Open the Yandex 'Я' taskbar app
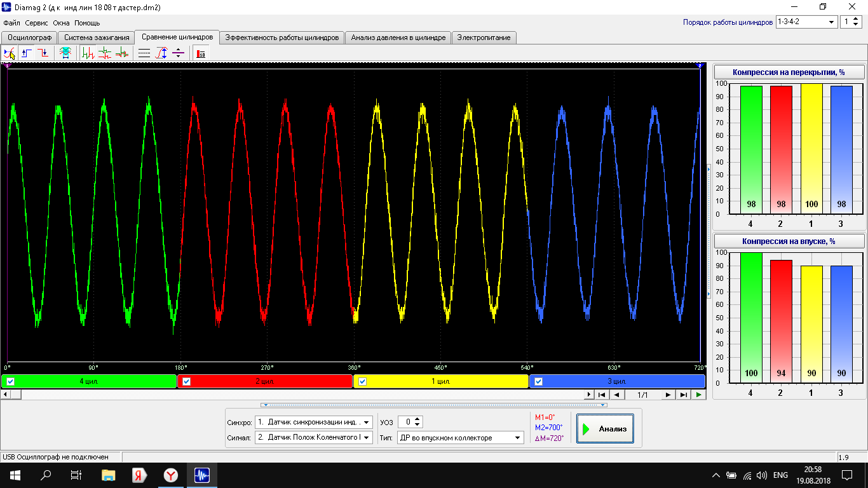The image size is (868, 488). 140,475
